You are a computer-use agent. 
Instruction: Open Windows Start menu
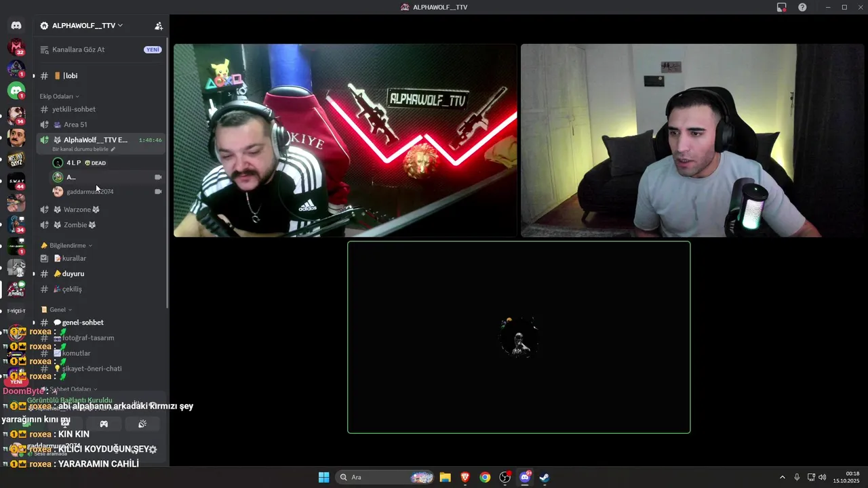coord(323,477)
